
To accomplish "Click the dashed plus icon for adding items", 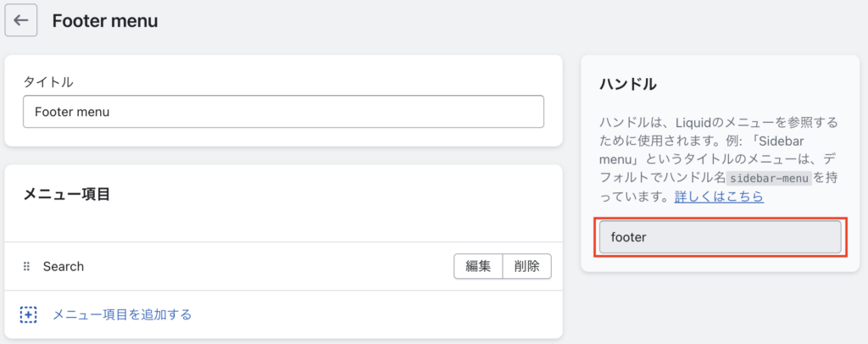I will (28, 314).
